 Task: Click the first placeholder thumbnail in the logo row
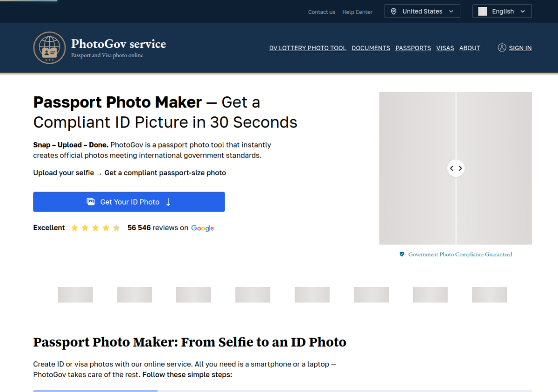(75, 295)
